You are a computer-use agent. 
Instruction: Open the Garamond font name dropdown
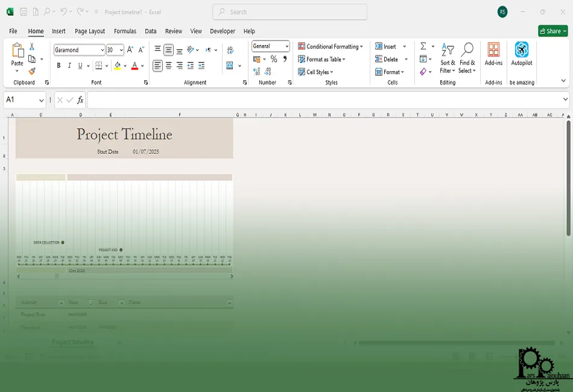tap(101, 50)
